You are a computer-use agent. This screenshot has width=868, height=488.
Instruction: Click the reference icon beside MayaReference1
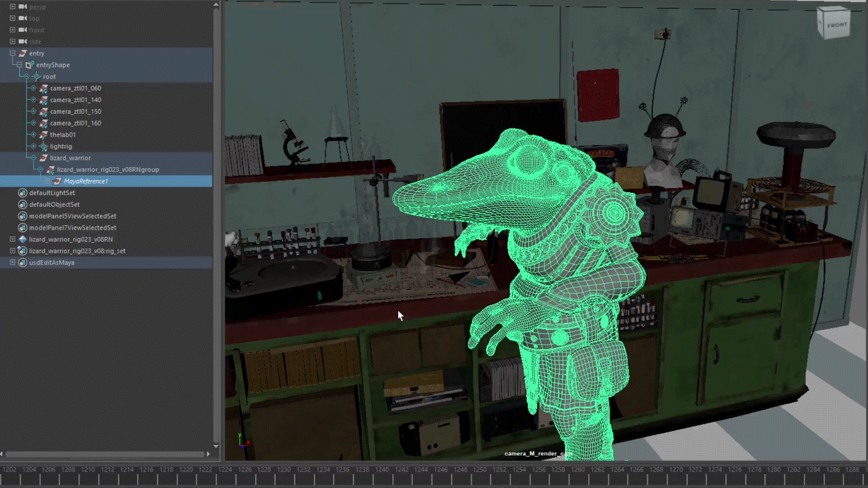(57, 181)
